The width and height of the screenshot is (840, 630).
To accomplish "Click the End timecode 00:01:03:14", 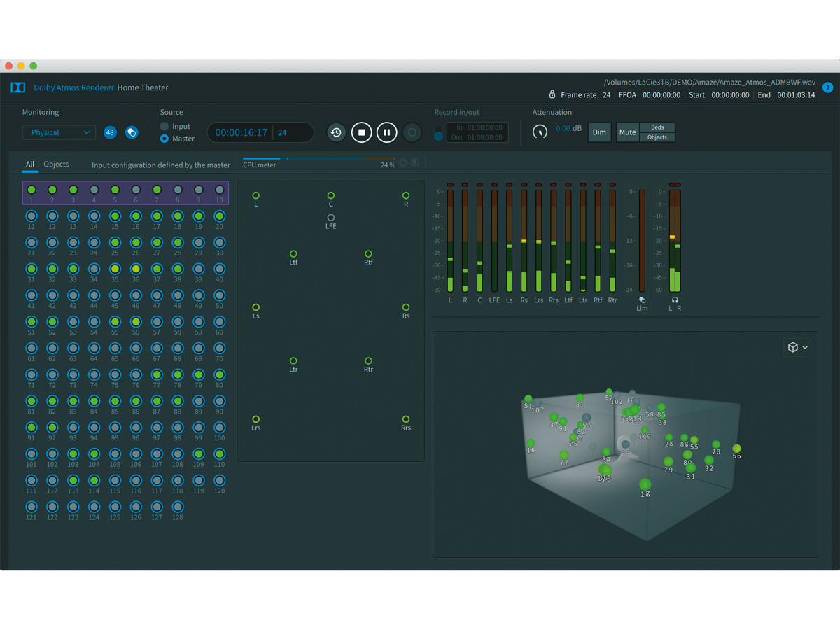I will pos(796,94).
